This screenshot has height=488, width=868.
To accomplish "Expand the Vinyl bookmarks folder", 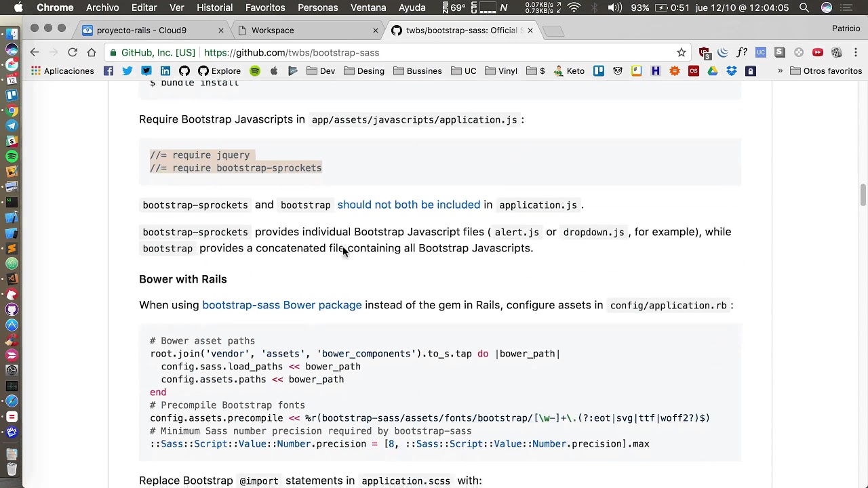I will 501,71.
